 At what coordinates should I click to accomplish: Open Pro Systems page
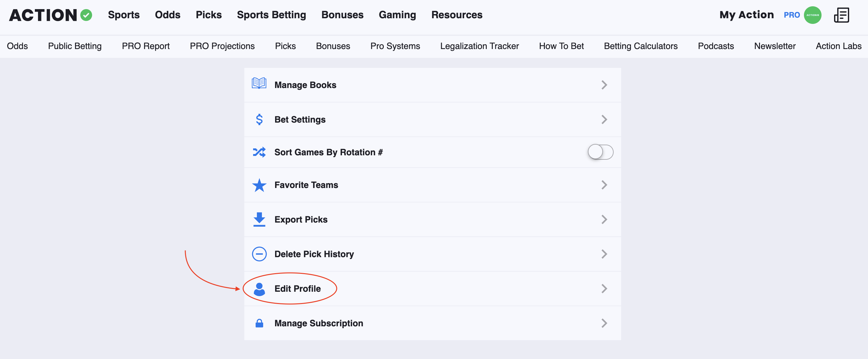(395, 46)
